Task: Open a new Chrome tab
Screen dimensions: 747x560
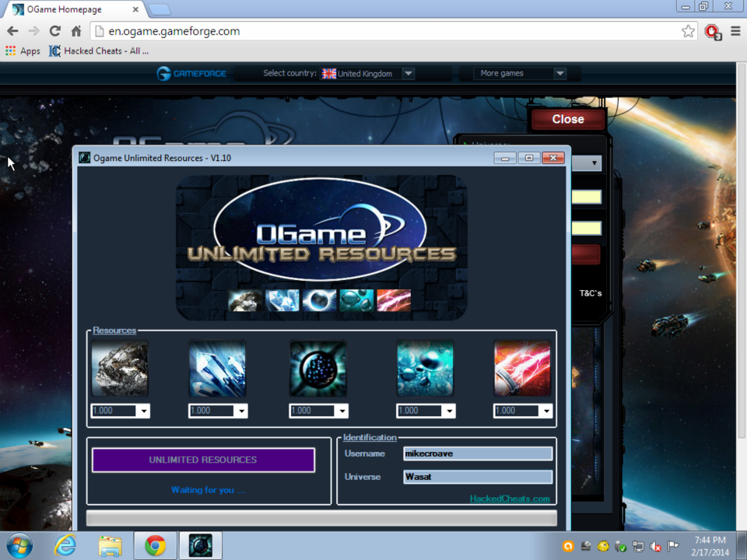Action: click(159, 9)
